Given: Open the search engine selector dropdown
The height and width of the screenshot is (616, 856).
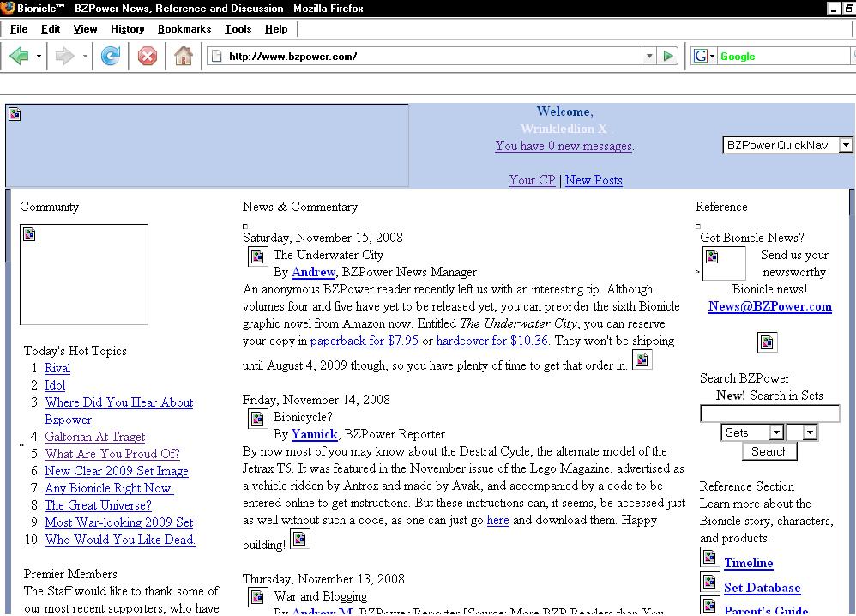Looking at the screenshot, I should coord(713,56).
